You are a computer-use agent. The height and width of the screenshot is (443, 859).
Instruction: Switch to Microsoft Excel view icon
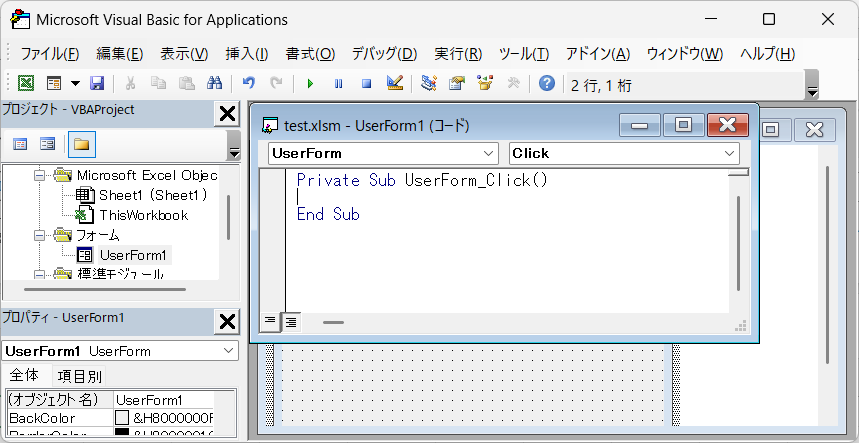(x=26, y=83)
